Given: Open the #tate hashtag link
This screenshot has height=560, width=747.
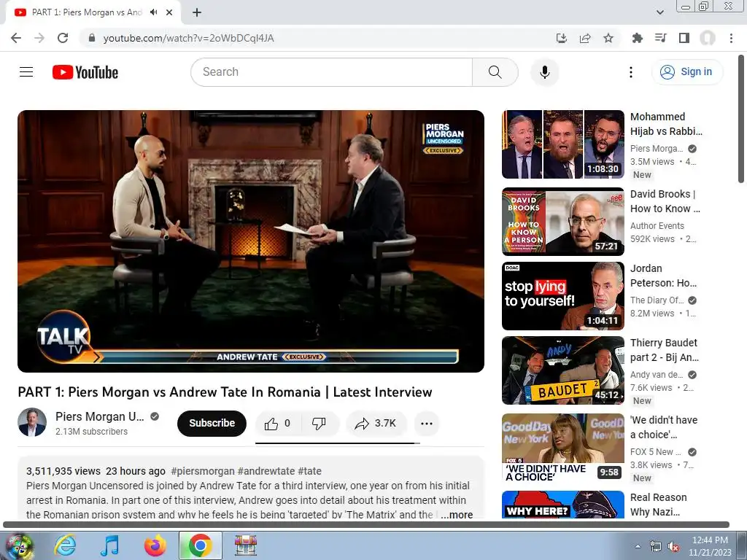Looking at the screenshot, I should click(x=309, y=471).
